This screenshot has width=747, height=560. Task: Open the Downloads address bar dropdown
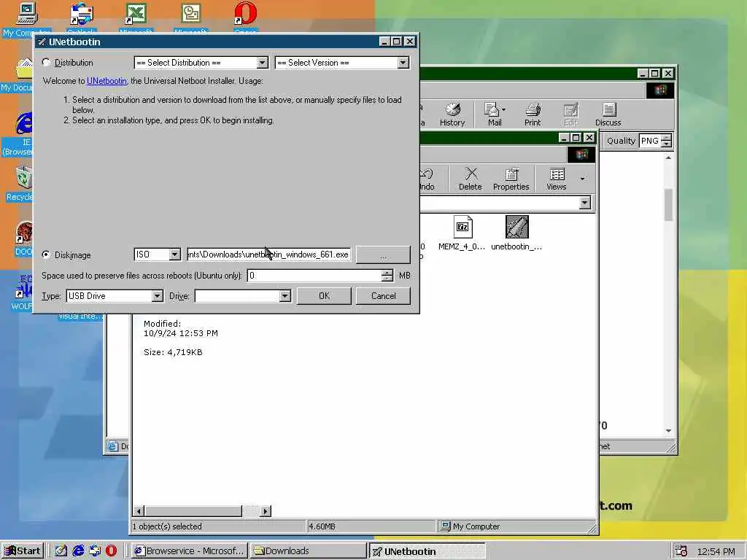point(584,203)
